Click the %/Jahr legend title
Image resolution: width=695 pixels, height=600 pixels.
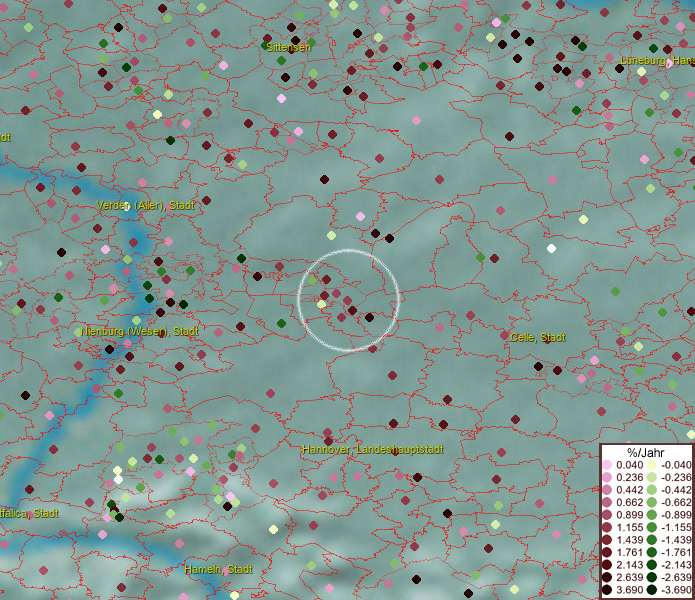646,452
